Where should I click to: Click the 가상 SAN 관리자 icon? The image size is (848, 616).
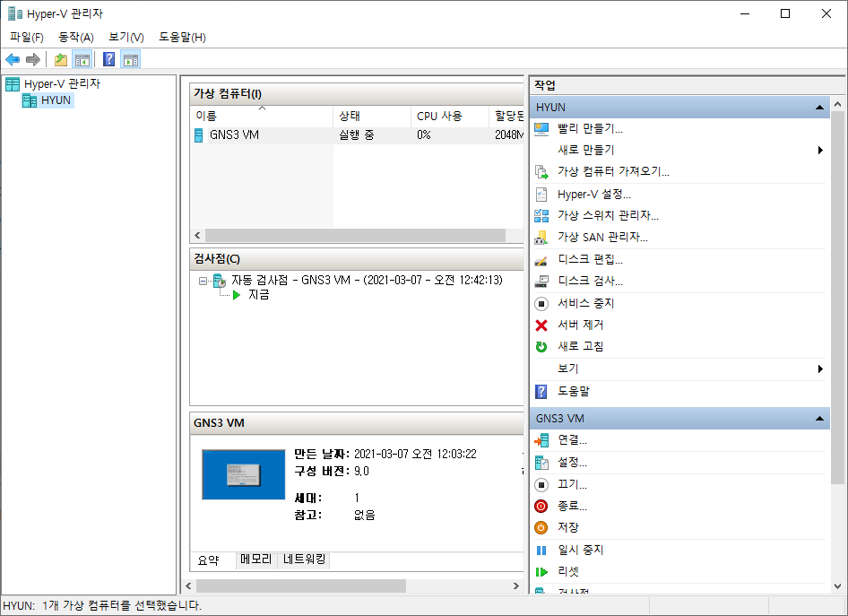point(541,238)
